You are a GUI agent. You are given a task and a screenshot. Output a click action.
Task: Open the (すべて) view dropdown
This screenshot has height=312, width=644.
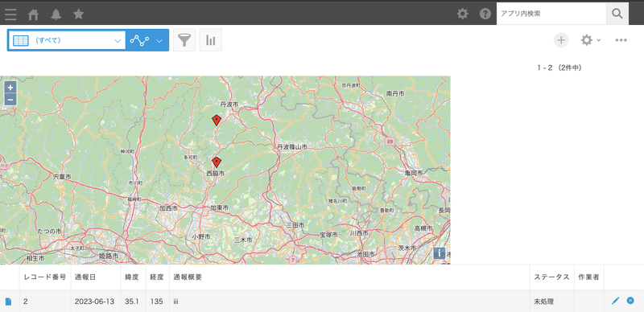[67, 40]
